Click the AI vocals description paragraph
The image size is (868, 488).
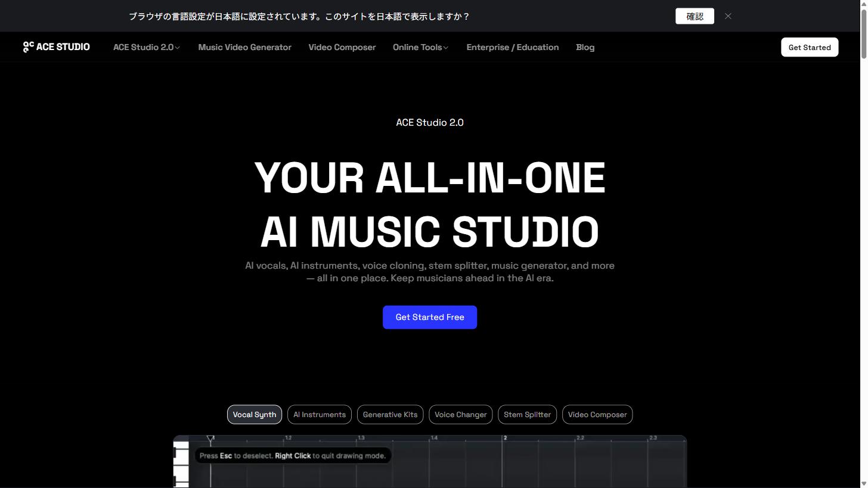(430, 272)
